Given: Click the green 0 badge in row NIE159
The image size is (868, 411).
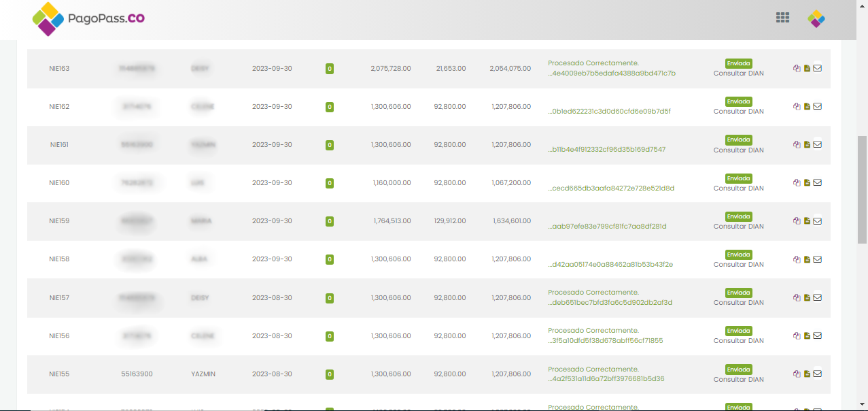Looking at the screenshot, I should click(330, 221).
